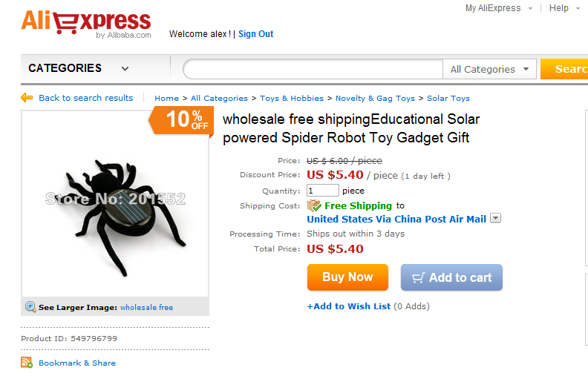Image resolution: width=588 pixels, height=376 pixels.
Task: Click the AliExpress logo
Action: [85, 24]
